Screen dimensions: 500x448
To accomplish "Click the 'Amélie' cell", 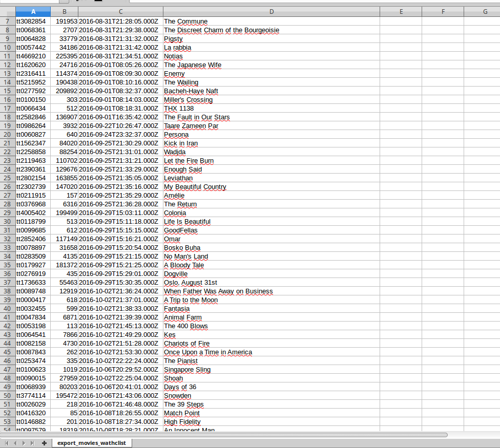I will (272, 195).
